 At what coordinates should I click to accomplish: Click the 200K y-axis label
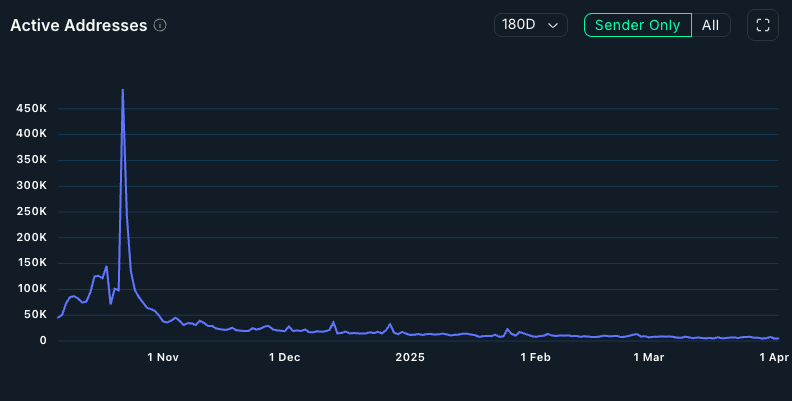click(28, 237)
